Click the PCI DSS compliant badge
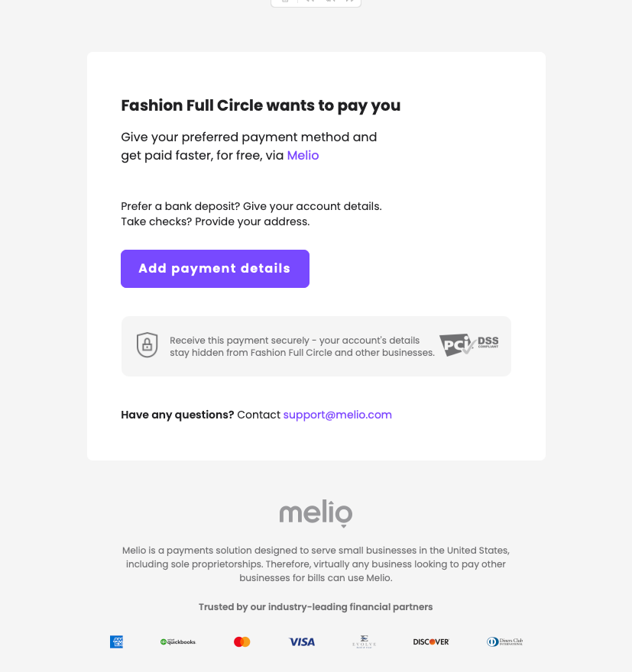The image size is (632, 672). point(468,345)
